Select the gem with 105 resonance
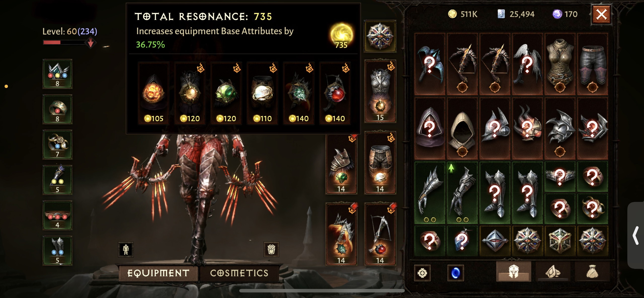The image size is (644, 298). click(x=153, y=93)
